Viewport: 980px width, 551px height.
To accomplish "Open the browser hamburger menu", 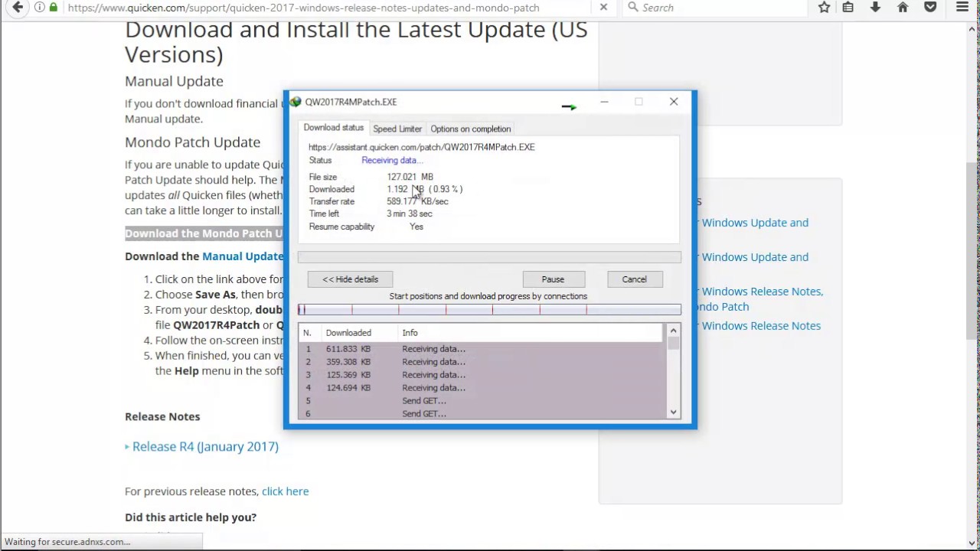I will pyautogui.click(x=962, y=8).
